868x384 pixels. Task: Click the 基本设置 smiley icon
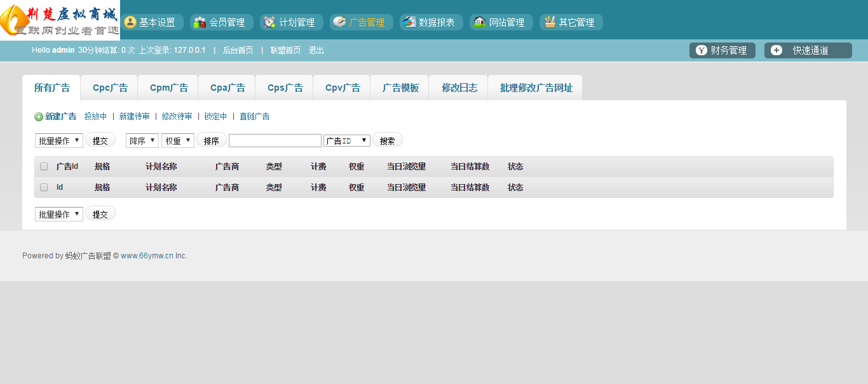[130, 22]
